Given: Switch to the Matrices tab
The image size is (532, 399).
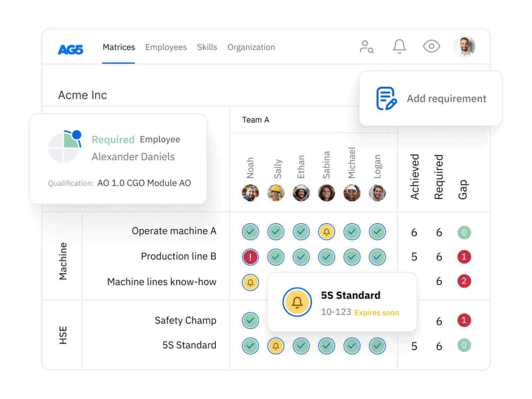Looking at the screenshot, I should (x=119, y=47).
